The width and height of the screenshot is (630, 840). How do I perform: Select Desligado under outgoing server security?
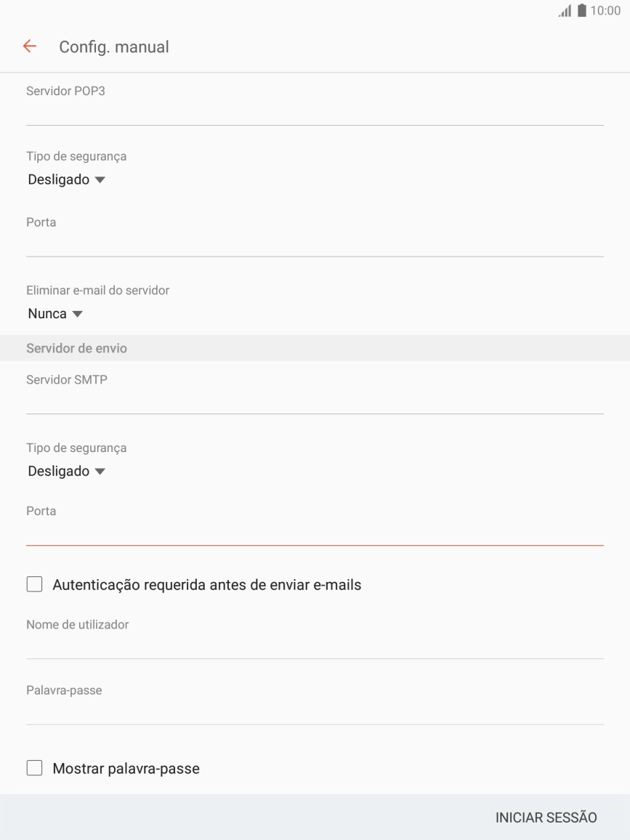[67, 470]
